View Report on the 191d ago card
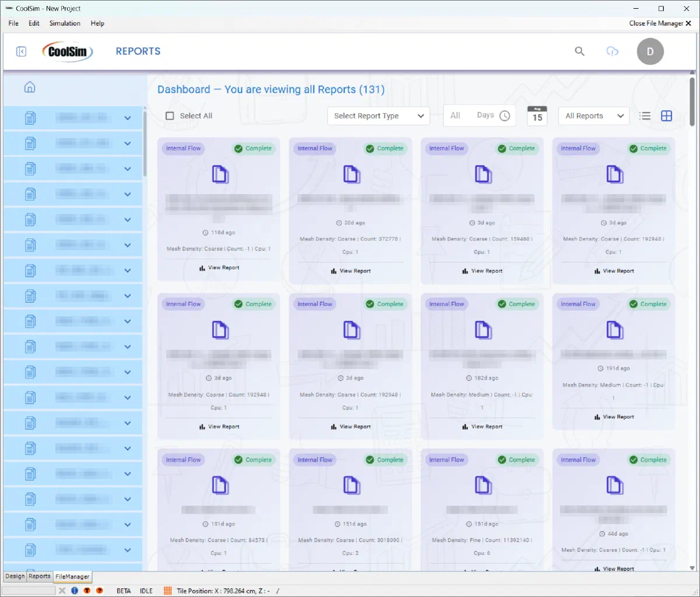700x597 pixels. [x=614, y=417]
